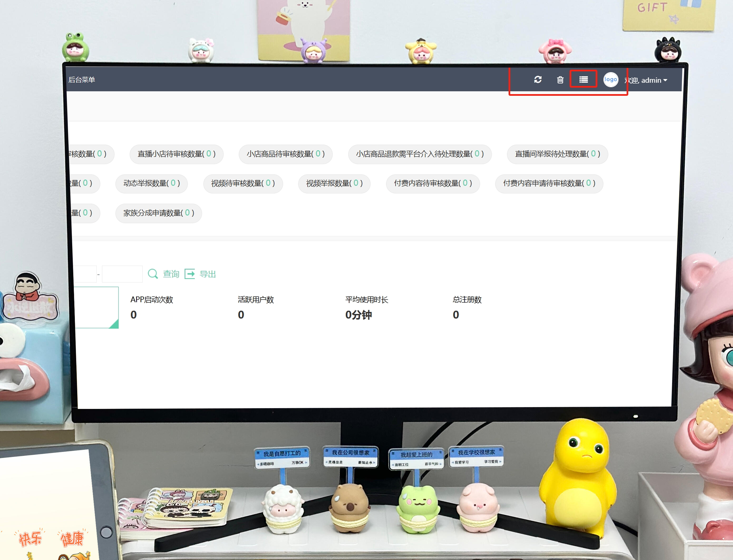Image resolution: width=733 pixels, height=560 pixels.
Task: Click the end date input field
Action: click(x=122, y=274)
